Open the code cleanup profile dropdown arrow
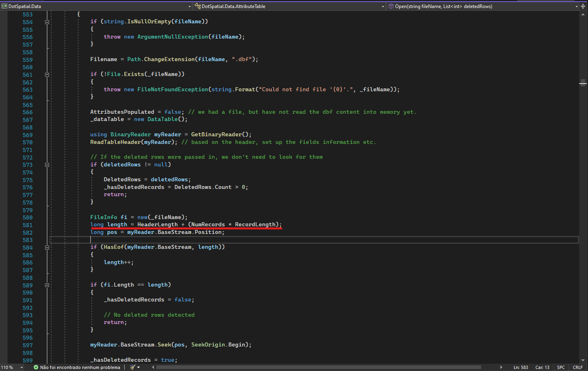 tap(139, 367)
